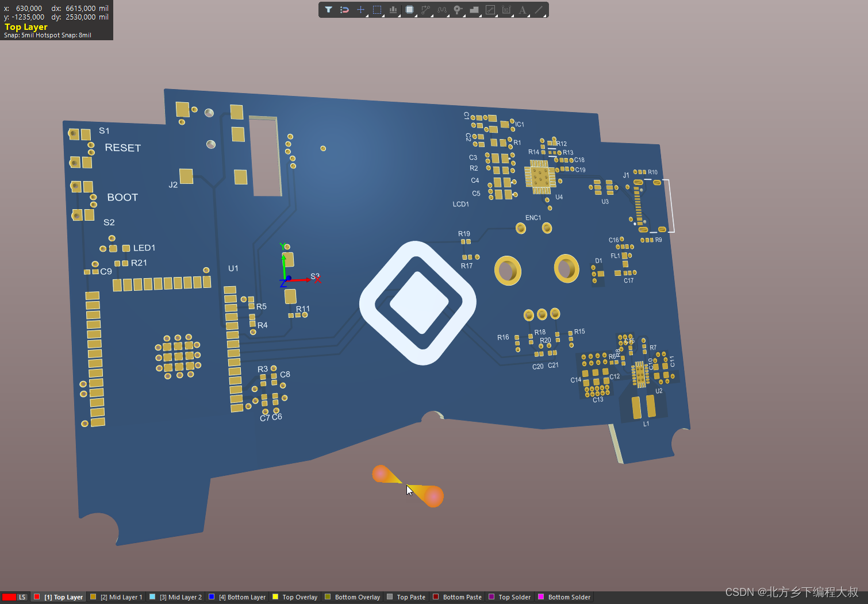Switch to the [1] Top Layer tab
Image resolution: width=868 pixels, height=604 pixels.
[58, 597]
